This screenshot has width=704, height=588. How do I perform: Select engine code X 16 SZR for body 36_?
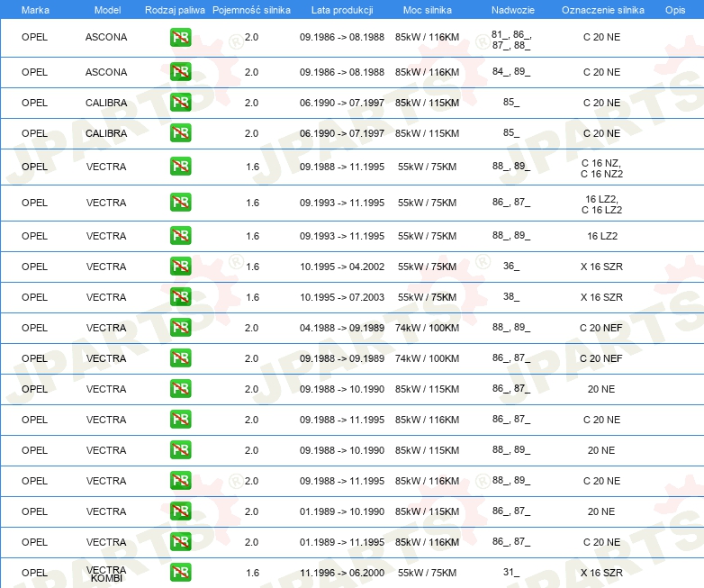pos(601,267)
